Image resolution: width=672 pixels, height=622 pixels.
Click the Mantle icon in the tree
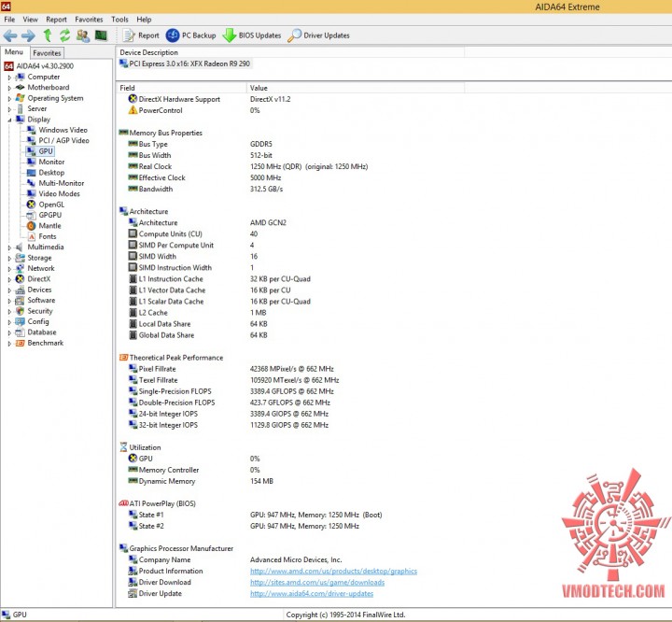click(x=32, y=226)
